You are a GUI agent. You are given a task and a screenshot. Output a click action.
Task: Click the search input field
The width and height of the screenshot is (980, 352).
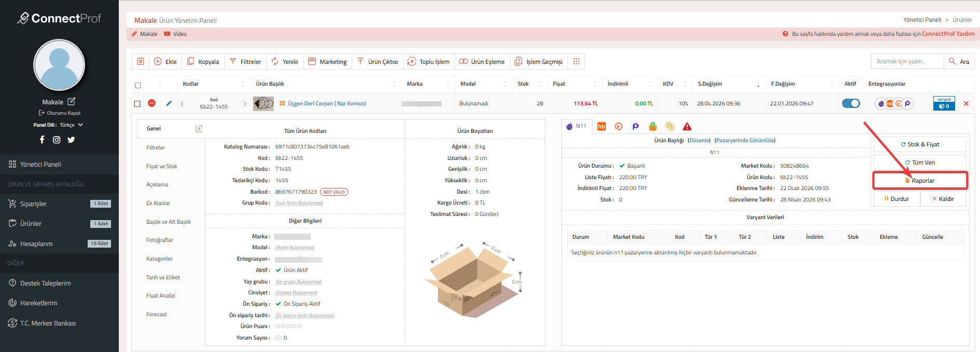[907, 61]
